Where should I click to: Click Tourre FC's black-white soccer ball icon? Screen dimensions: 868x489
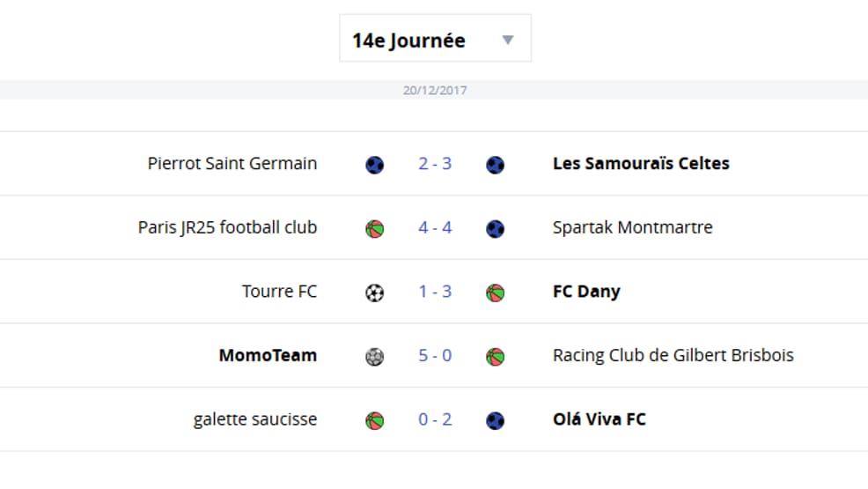[375, 293]
